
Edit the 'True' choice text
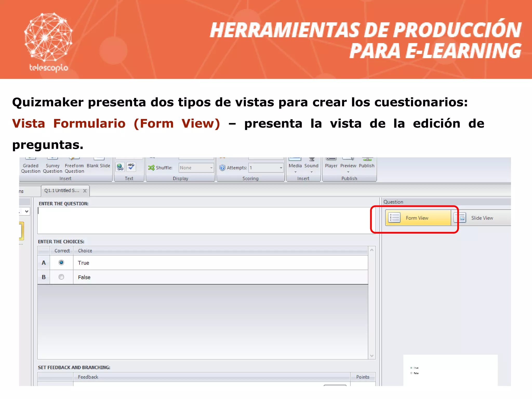(220, 263)
